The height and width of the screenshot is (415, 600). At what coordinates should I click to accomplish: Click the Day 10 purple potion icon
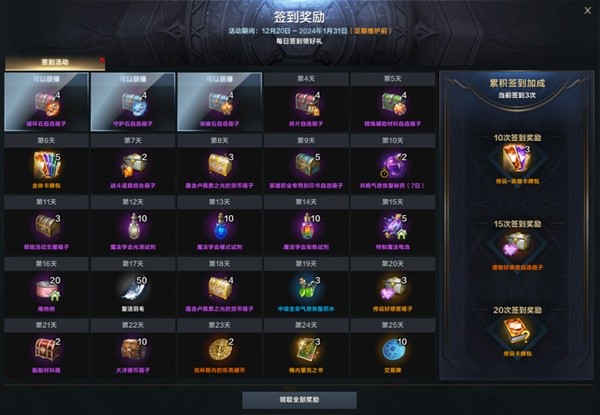(x=393, y=165)
